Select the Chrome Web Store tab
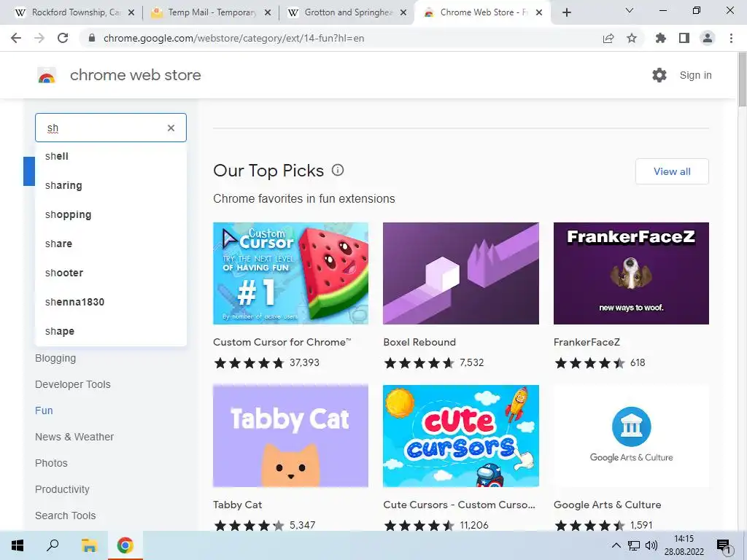Image resolution: width=747 pixels, height=560 pixels. point(482,12)
